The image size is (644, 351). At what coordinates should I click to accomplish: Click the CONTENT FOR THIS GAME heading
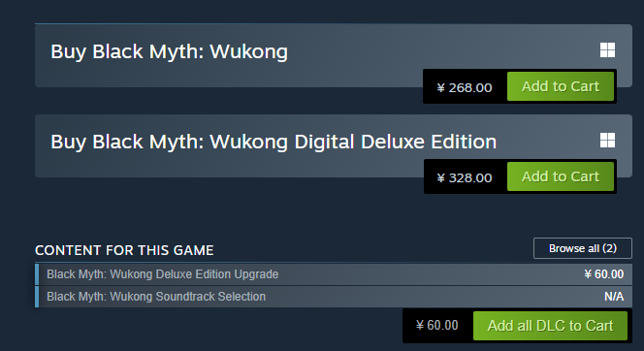[124, 250]
